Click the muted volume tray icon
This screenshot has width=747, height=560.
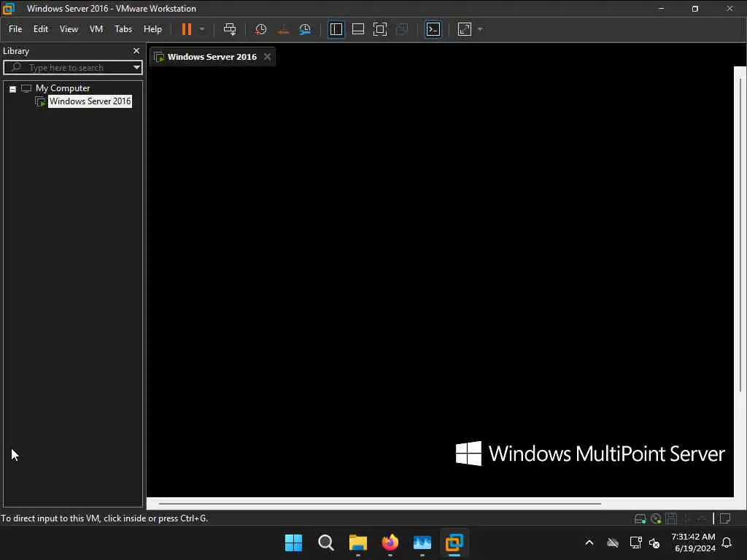click(x=654, y=543)
